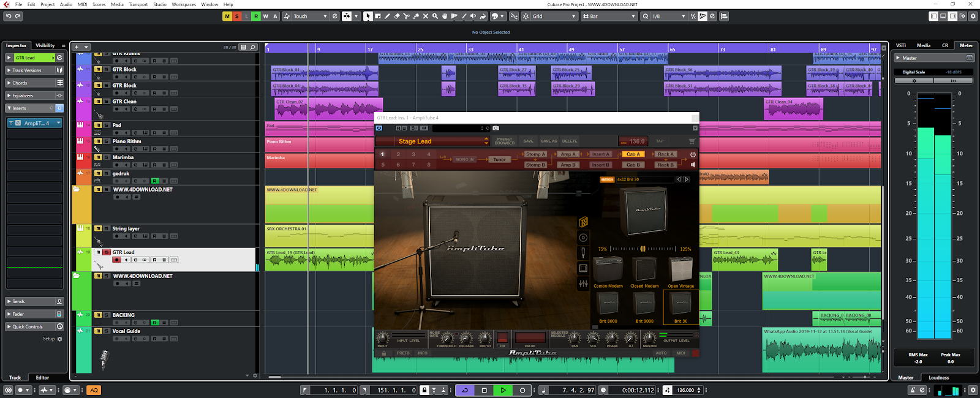980x398 pixels.
Task: Click AmpliTube padlock icon at bottom
Action: point(383,353)
